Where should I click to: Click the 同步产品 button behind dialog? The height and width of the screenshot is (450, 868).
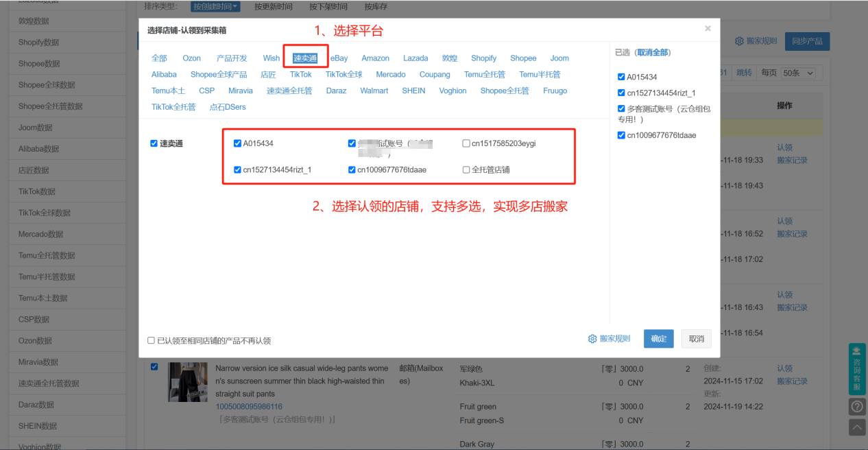coord(807,41)
